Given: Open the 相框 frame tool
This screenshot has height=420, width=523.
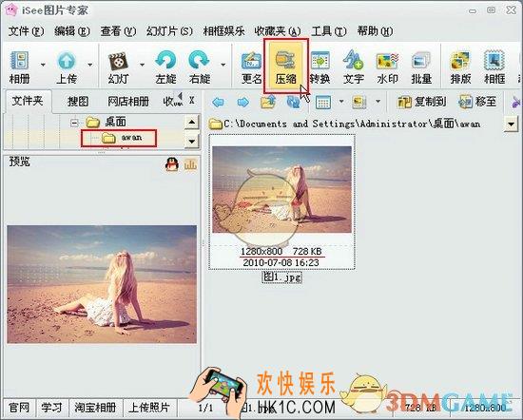Looking at the screenshot, I should (x=494, y=67).
